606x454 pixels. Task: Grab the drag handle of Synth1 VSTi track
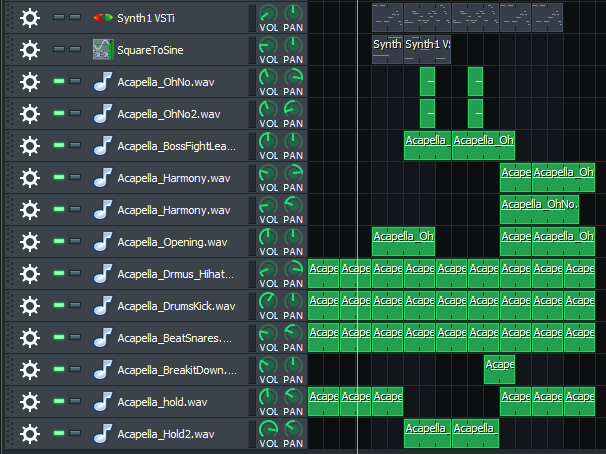(x=10, y=18)
